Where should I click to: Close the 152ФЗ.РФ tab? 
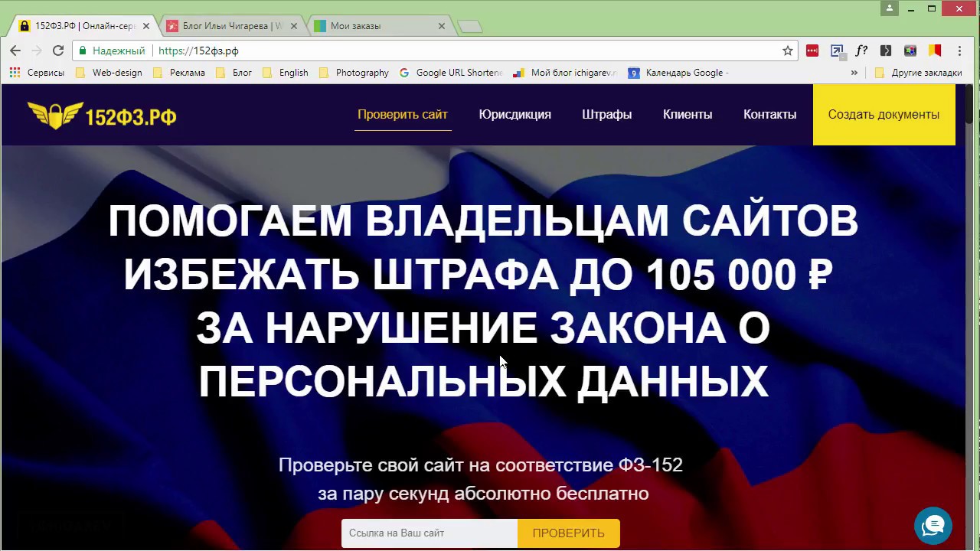click(x=145, y=26)
